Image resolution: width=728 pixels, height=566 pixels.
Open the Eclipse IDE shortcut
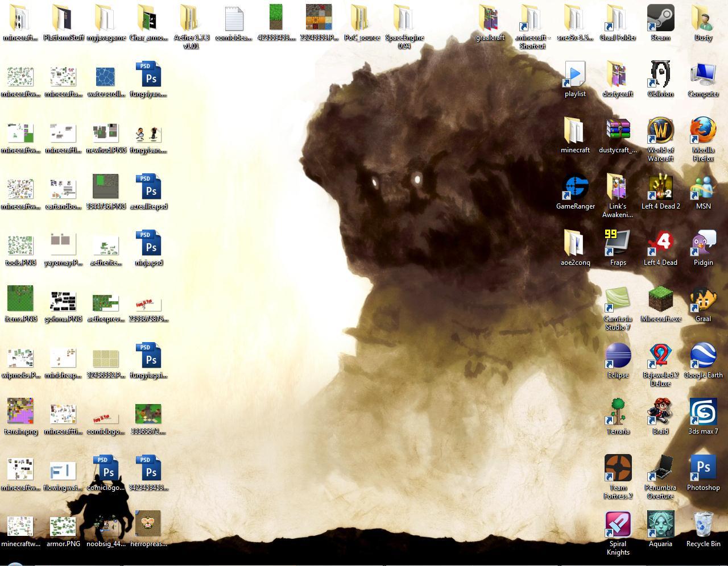point(618,356)
